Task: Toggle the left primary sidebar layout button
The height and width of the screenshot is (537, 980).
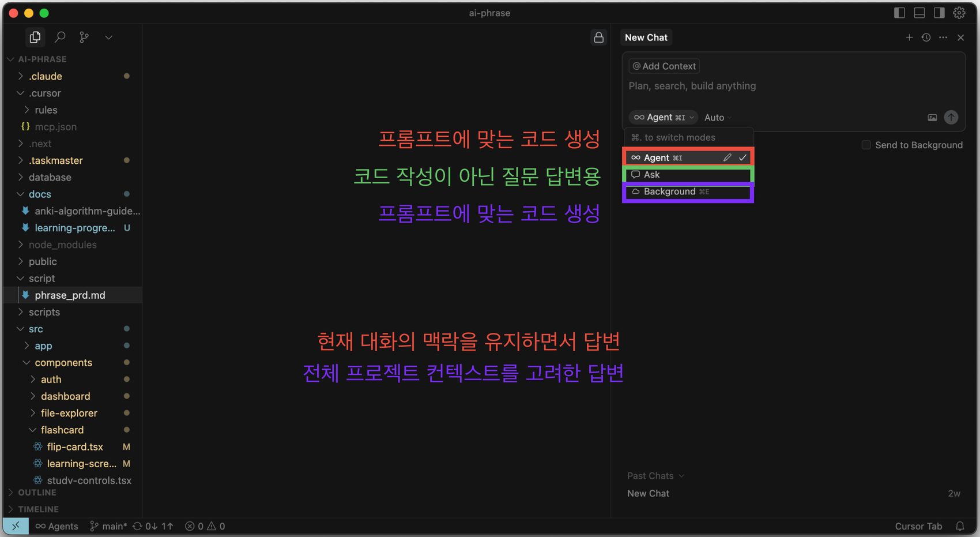Action: [x=899, y=13]
